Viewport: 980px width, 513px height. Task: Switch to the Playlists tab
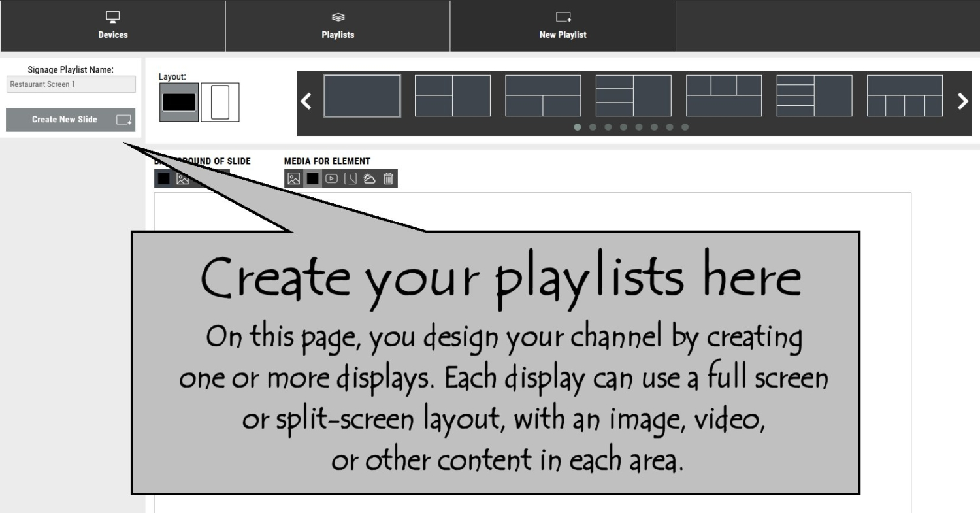(x=338, y=25)
